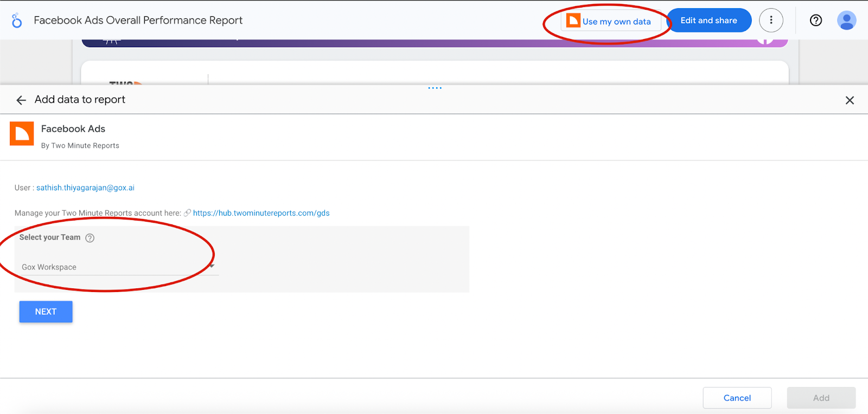Click Edit and share button

709,21
